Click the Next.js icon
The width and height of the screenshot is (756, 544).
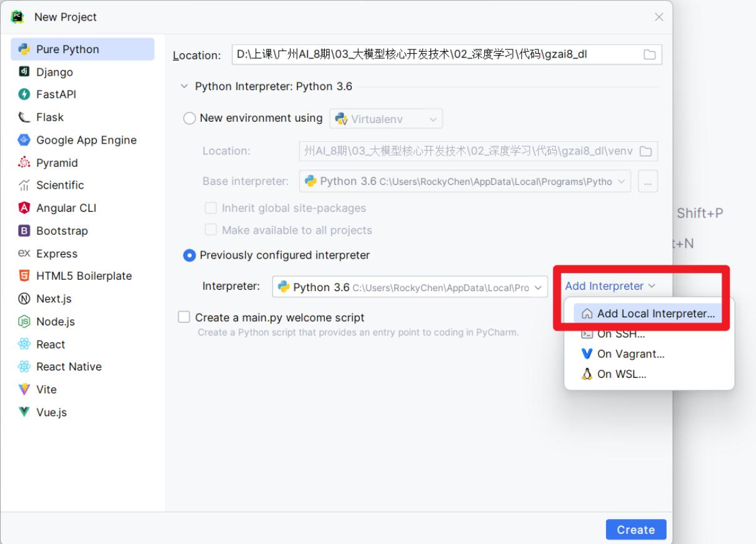click(24, 299)
